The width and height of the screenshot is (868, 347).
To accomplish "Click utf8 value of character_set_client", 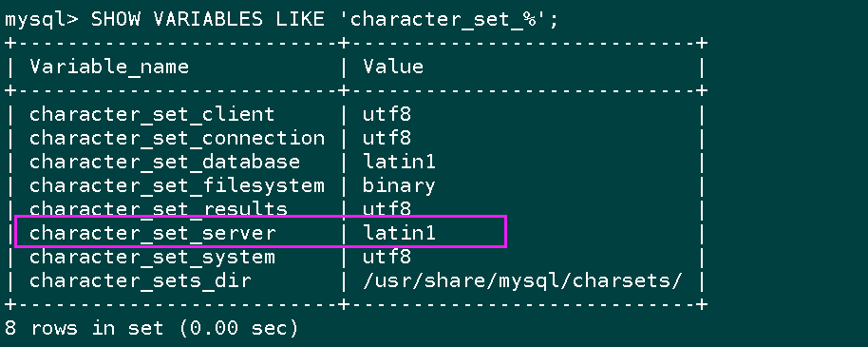I will tap(387, 114).
